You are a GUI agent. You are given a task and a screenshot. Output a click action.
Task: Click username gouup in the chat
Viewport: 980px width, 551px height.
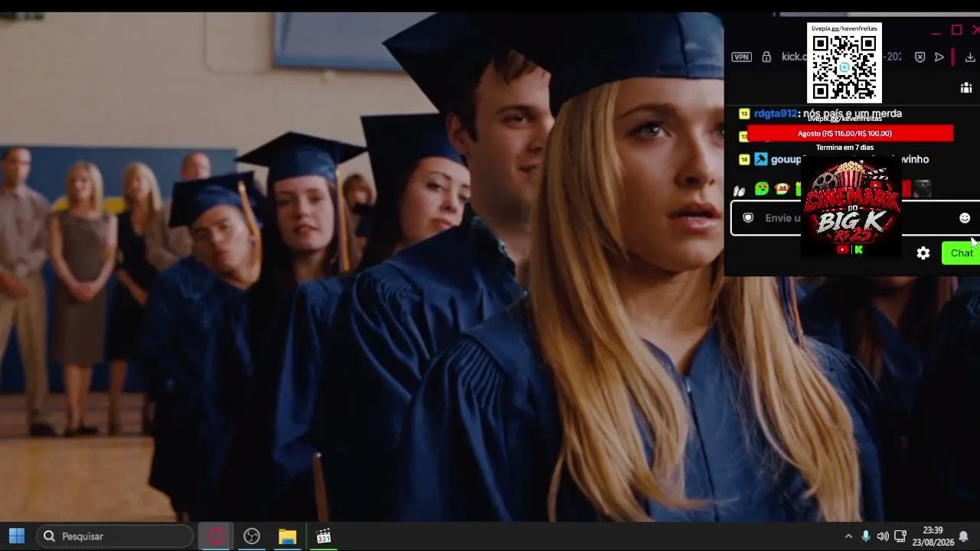click(786, 159)
